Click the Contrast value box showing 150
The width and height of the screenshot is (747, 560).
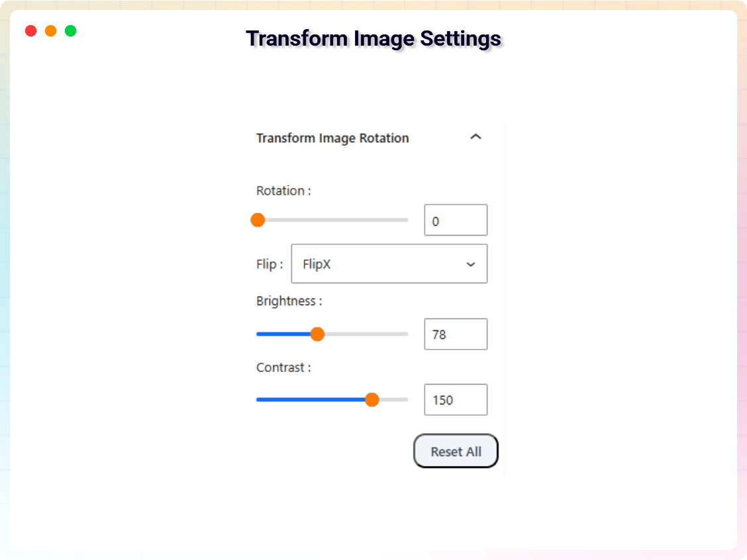(x=456, y=400)
